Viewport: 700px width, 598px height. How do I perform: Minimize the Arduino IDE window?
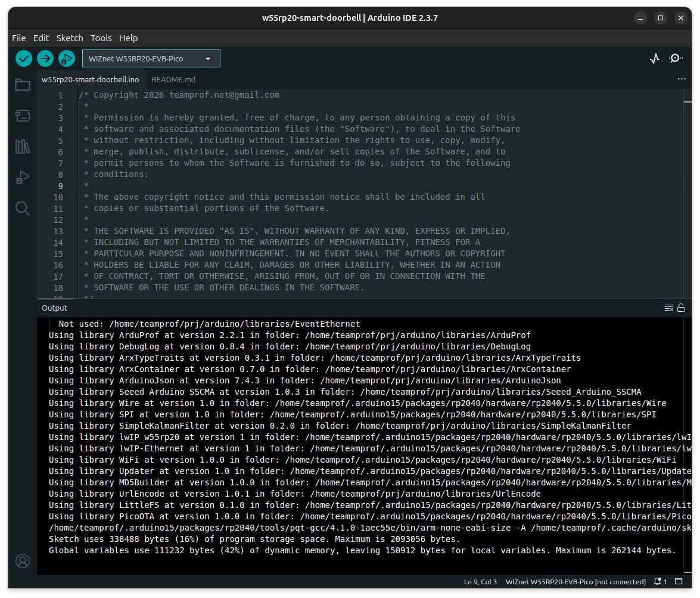pyautogui.click(x=640, y=18)
